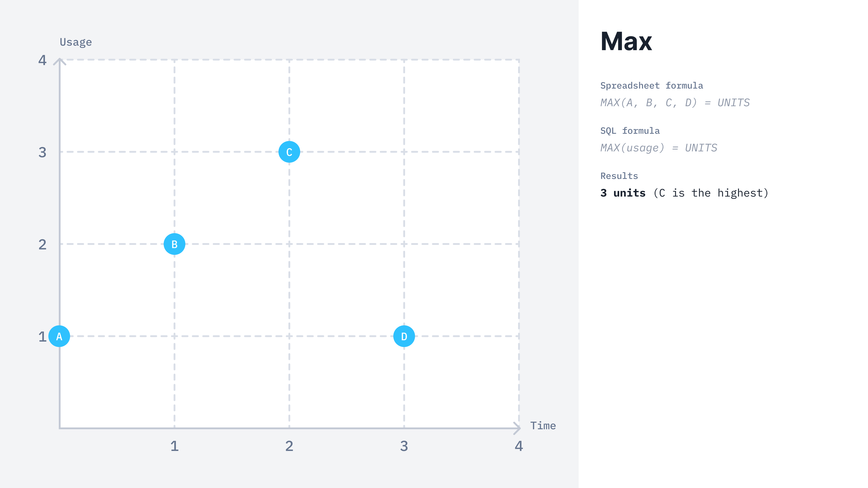Click the number 2 on the Usage axis

coord(42,244)
